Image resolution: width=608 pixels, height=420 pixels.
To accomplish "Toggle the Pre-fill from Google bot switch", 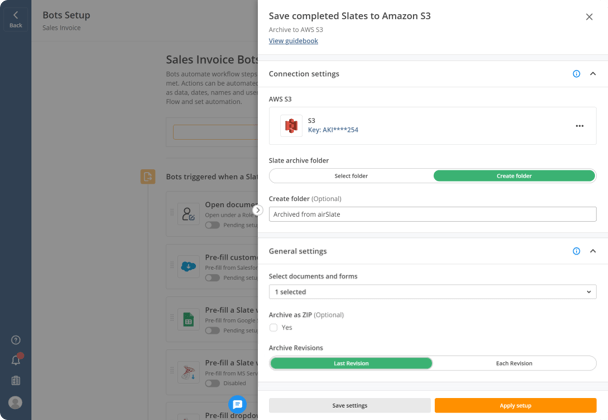I will coord(212,330).
